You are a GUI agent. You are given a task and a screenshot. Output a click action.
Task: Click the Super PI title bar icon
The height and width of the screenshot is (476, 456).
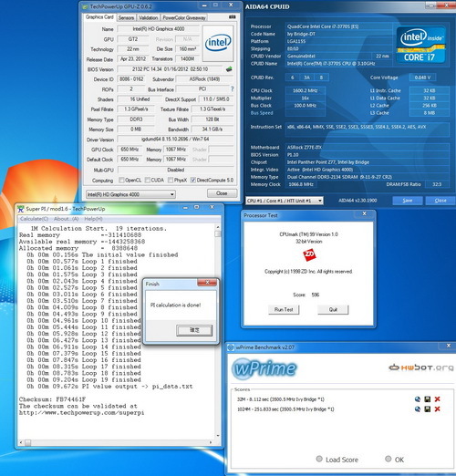pyautogui.click(x=21, y=209)
